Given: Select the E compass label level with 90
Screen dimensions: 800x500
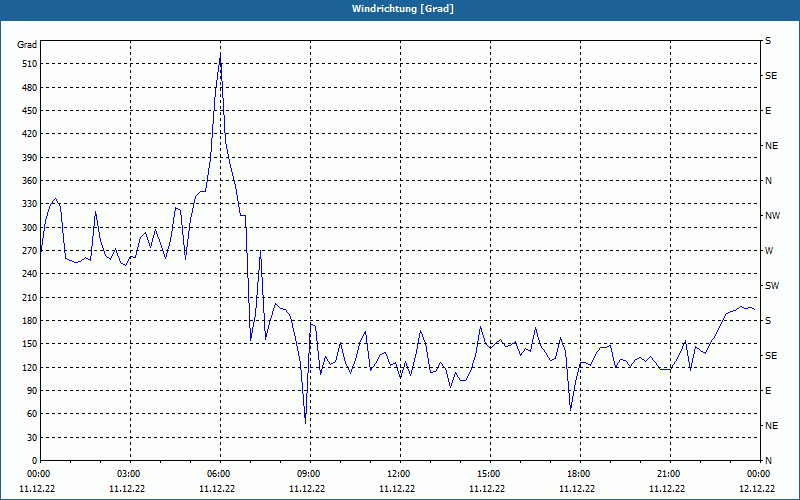Looking at the screenshot, I should [768, 390].
